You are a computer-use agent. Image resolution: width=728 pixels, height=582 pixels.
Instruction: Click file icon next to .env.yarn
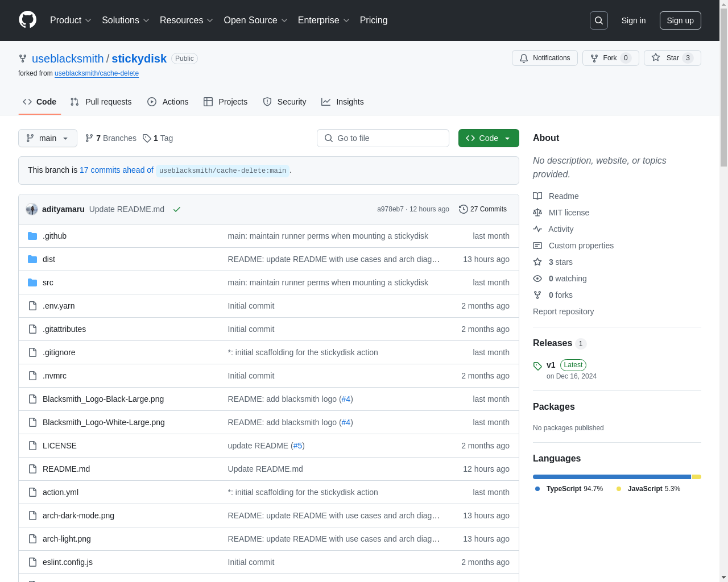click(32, 306)
